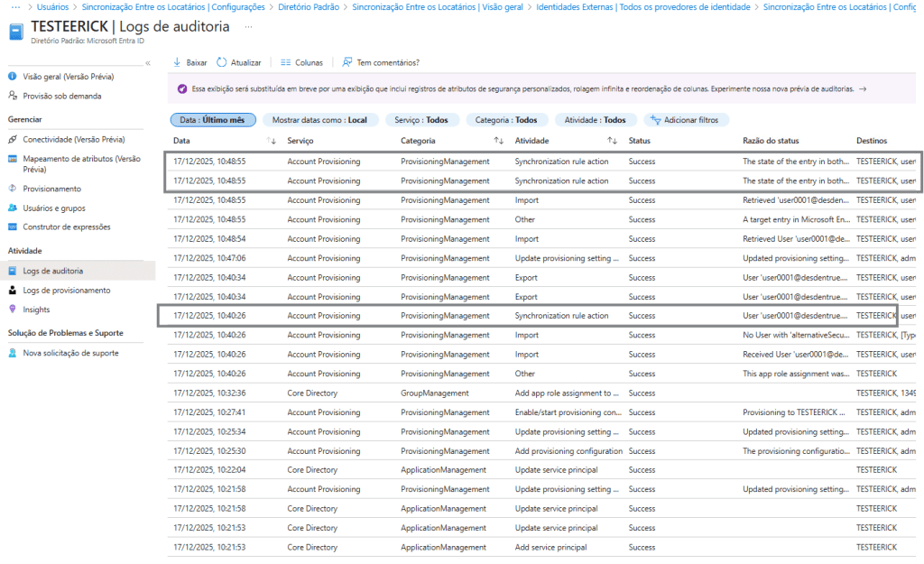Open the Serviço: Todos filter
Viewport: 924px width, 564px height.
tap(421, 120)
